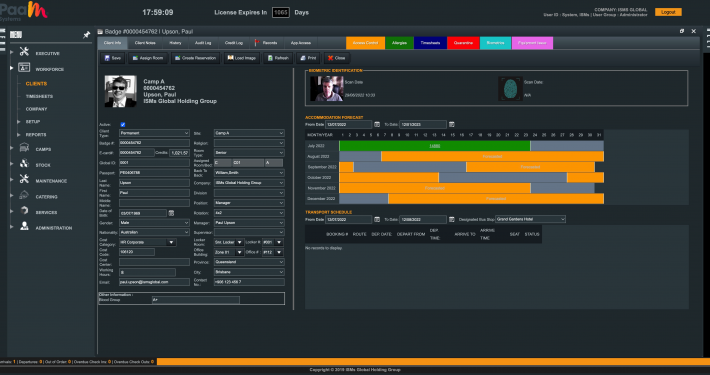Open calendar picker beside Date of Birth
The width and height of the screenshot is (710, 375).
click(171, 213)
